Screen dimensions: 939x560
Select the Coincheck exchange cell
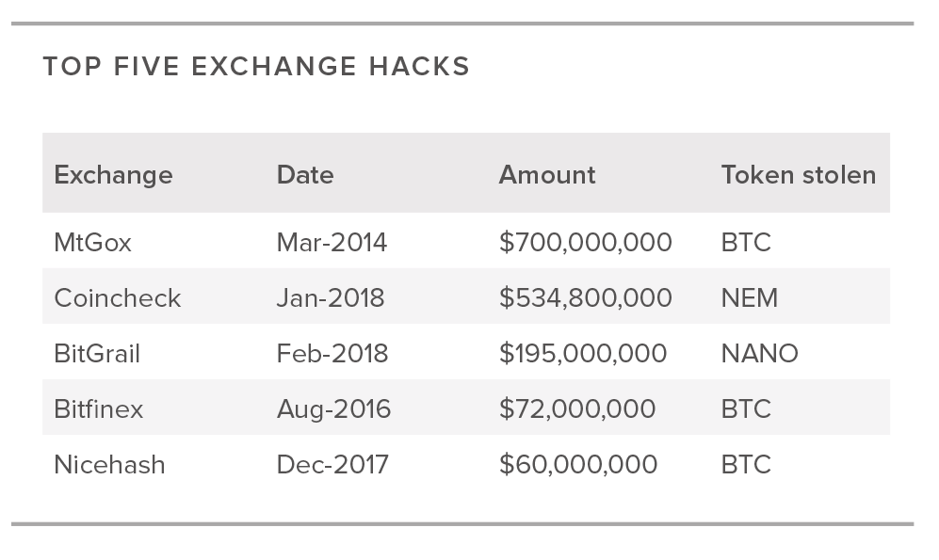pos(118,298)
